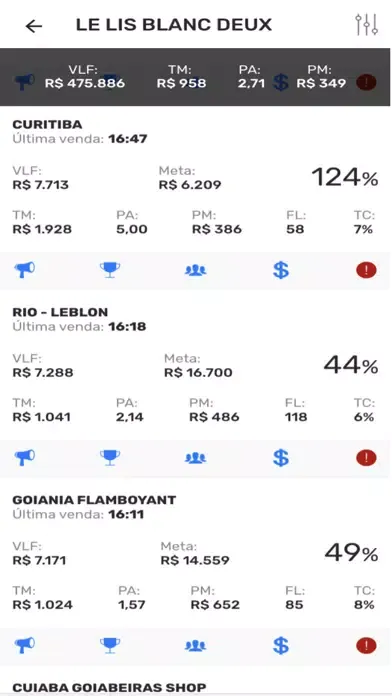Open the red alert for Goiania Flamboyant
Viewport: 392px width, 696px height.
[366, 645]
